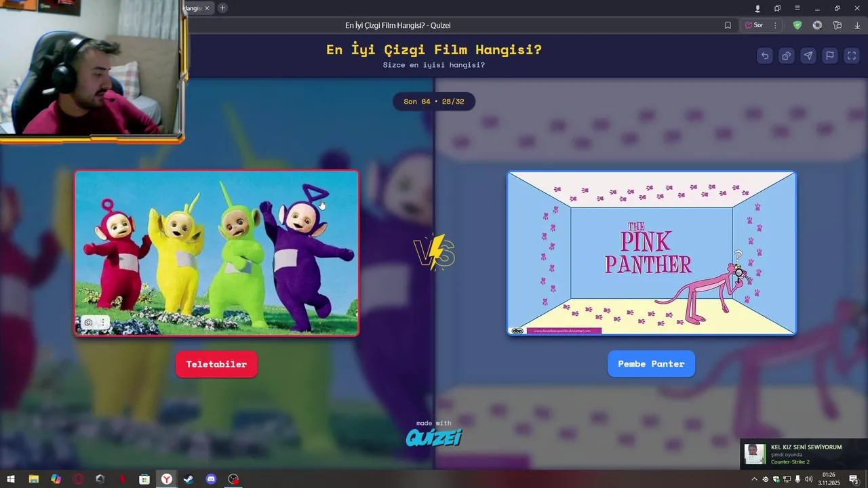Click the camera image search icon on Teletubbies
The image size is (868, 488).
88,323
